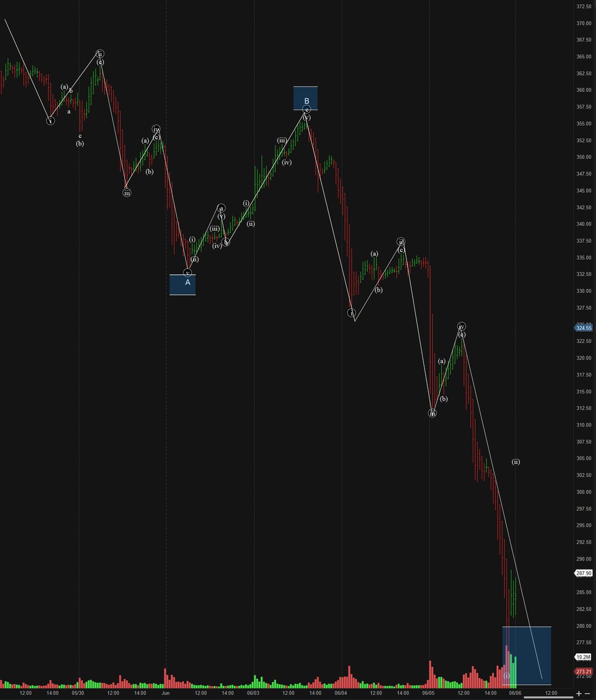Select the blue 324.55 price marker
The height and width of the screenshot is (700, 596).
click(583, 328)
